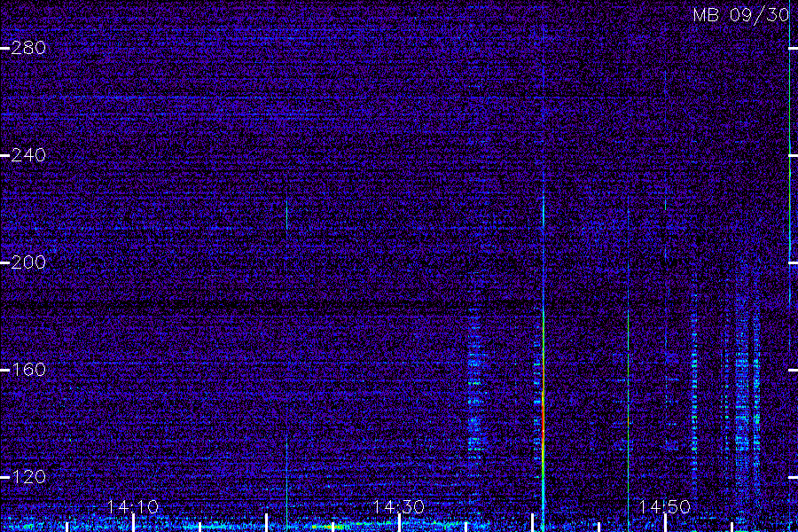Select the 14:10 time label
The image size is (798, 532).
point(133,507)
